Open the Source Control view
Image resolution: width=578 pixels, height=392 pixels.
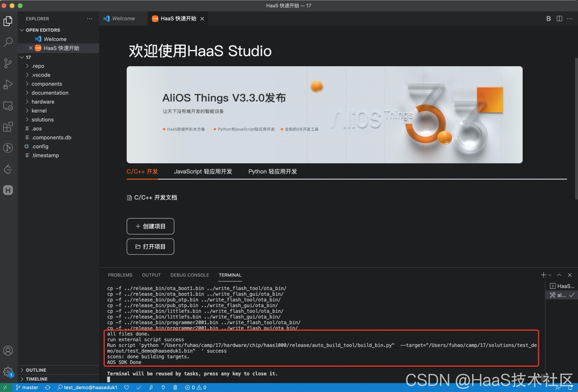click(8, 63)
